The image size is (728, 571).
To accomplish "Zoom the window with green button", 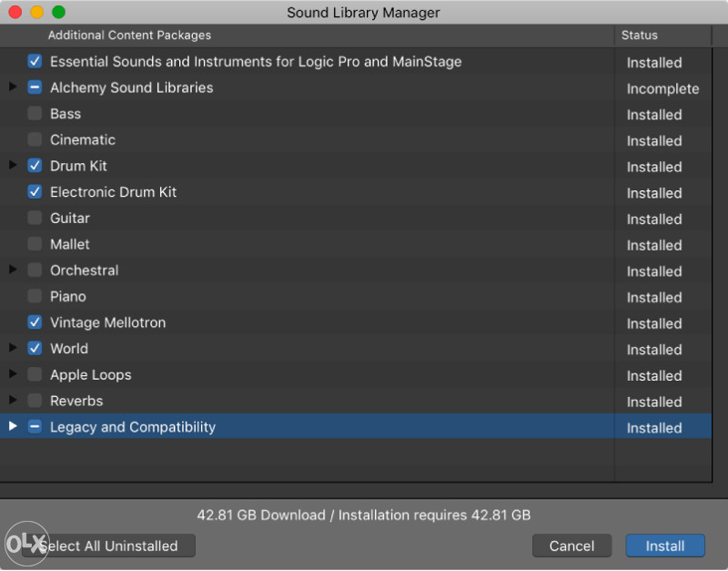I will coord(58,12).
